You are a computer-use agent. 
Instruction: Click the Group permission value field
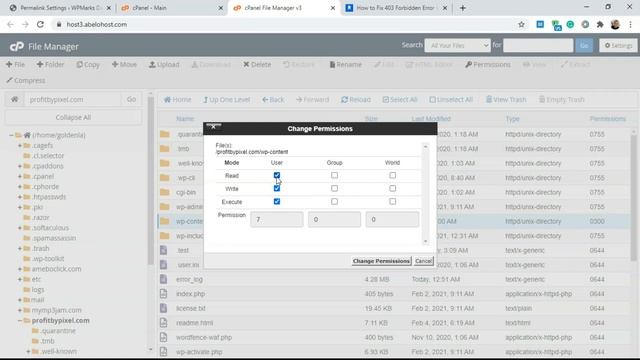tap(334, 219)
